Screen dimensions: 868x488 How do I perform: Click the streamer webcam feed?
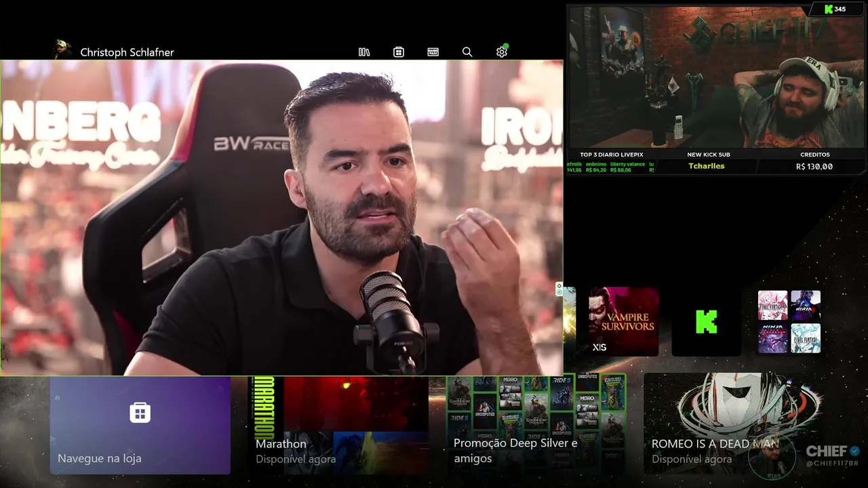coord(716,77)
